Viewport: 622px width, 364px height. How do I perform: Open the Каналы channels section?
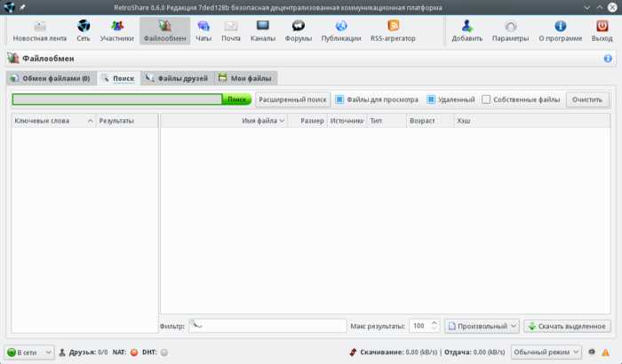click(263, 31)
